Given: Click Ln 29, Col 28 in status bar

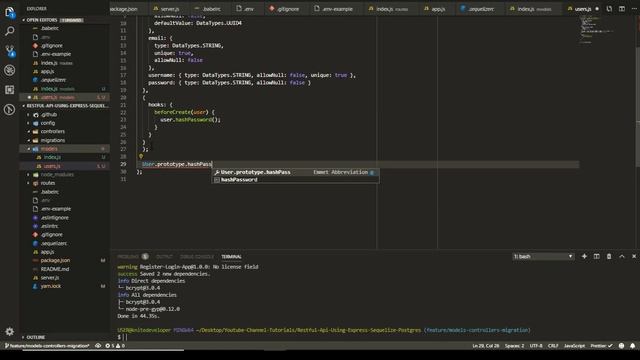Looking at the screenshot, I should [486, 346].
